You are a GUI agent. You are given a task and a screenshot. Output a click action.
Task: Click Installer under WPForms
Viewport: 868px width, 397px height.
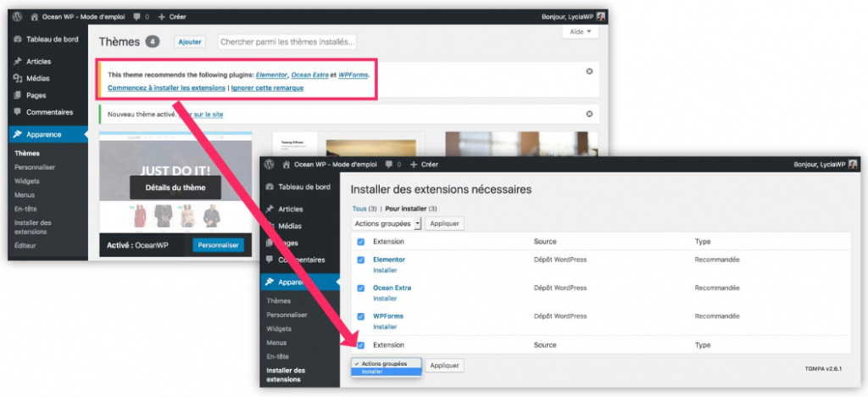(x=385, y=327)
